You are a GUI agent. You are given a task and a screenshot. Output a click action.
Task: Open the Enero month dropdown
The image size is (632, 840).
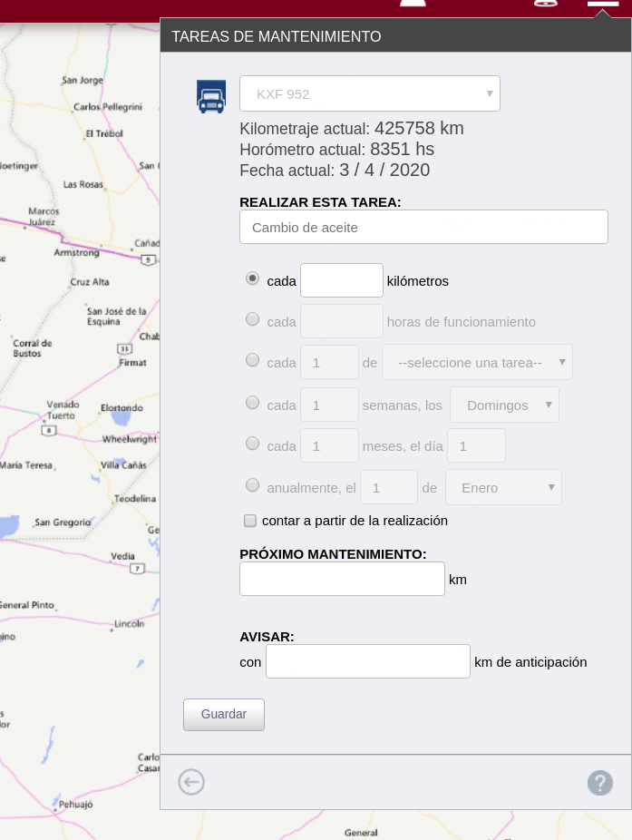(503, 487)
